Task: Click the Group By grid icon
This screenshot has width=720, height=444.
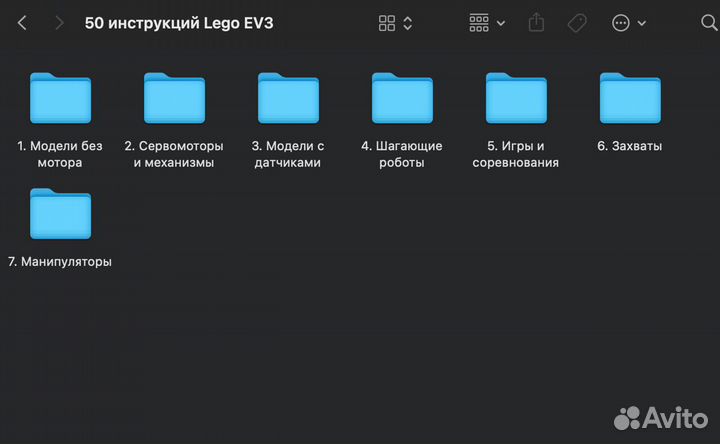Action: click(x=479, y=23)
